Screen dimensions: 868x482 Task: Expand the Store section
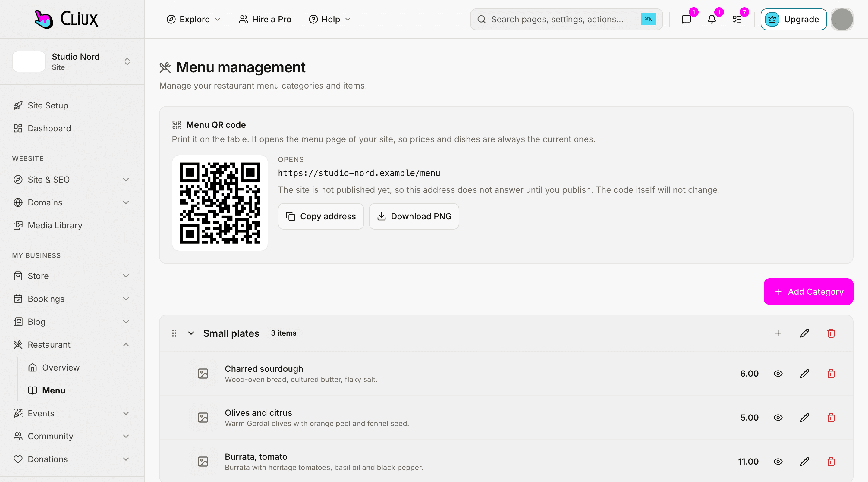(x=72, y=276)
